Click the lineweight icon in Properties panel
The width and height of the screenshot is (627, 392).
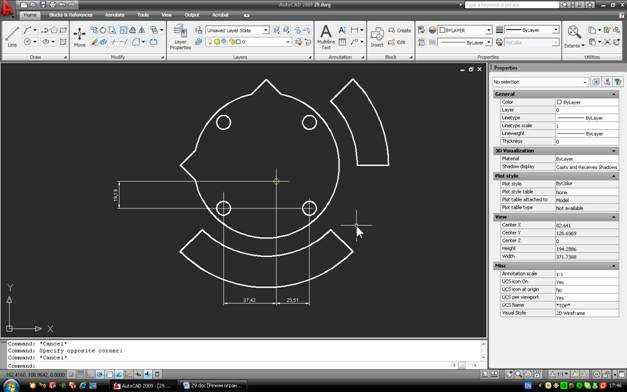(x=499, y=30)
